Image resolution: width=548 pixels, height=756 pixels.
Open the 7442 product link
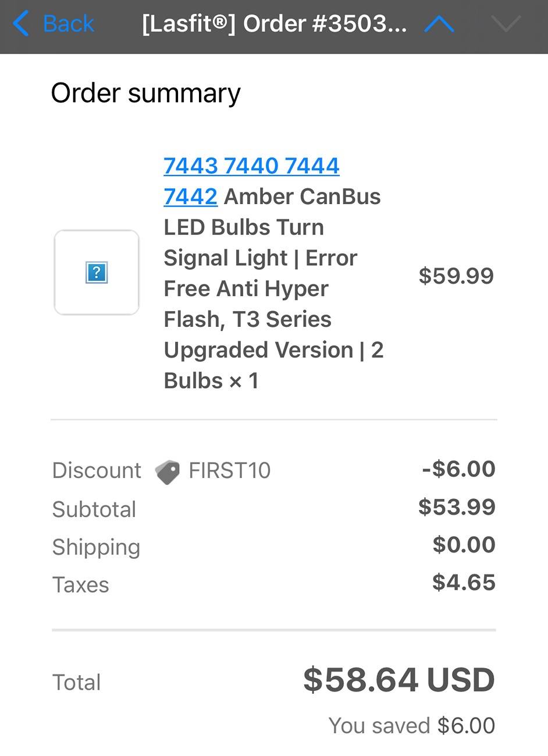point(191,197)
